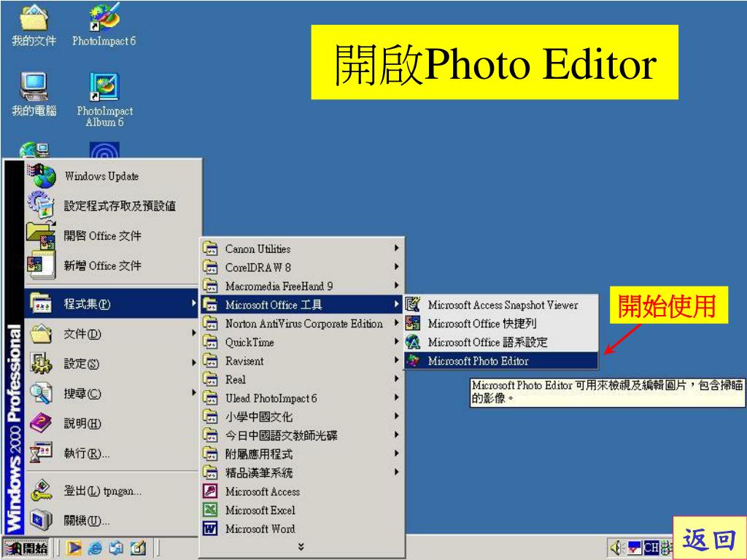747x560 pixels.
Task: Select 精品漢筆系統 program group
Action: (x=301, y=472)
